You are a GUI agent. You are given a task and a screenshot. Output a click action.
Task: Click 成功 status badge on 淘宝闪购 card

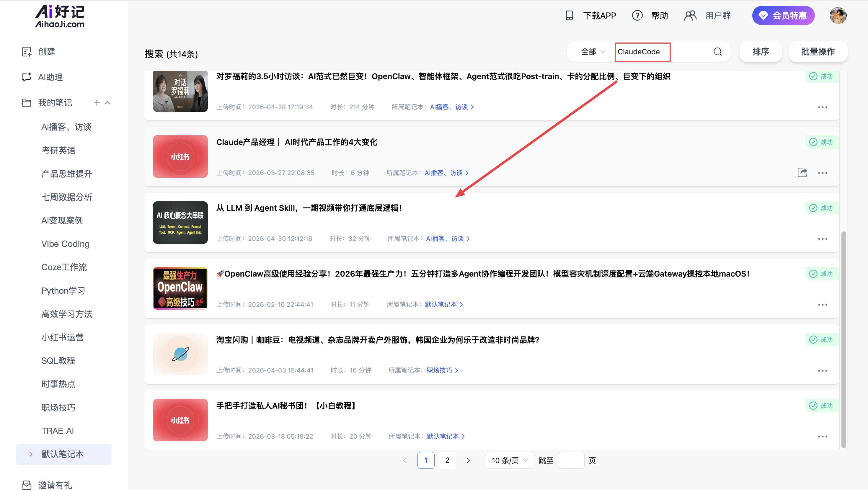click(821, 340)
